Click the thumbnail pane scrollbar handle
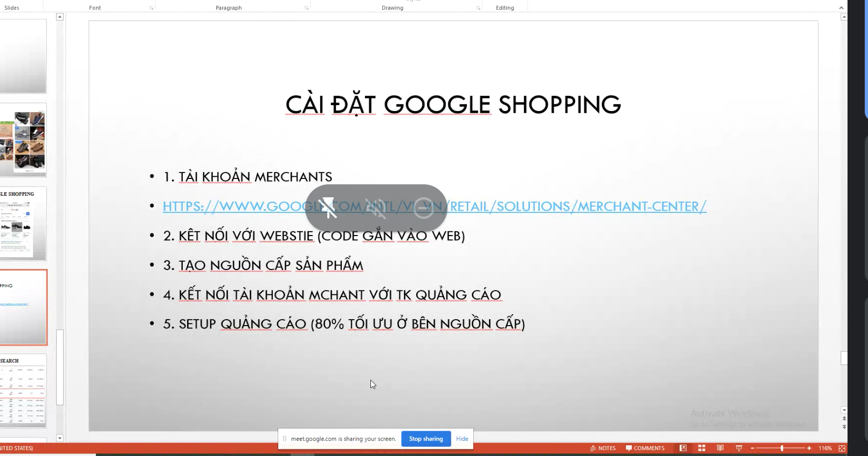 tap(60, 367)
